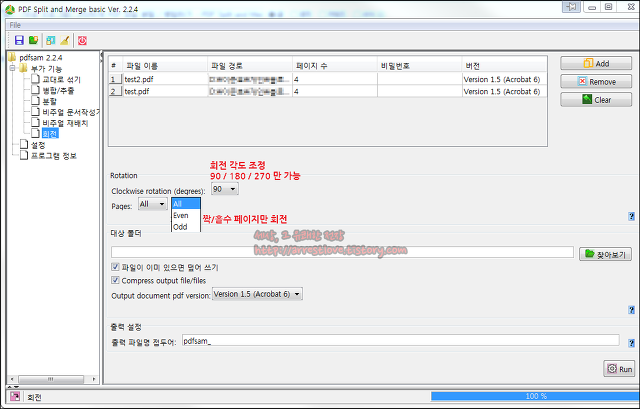Select the test.pdf file row
Viewport: 640px width, 409px height.
tap(328, 91)
